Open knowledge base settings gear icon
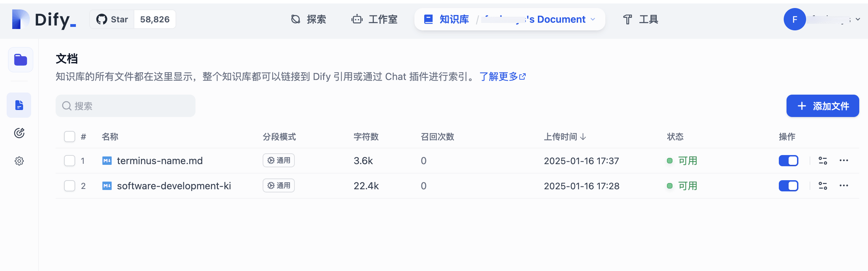The width and height of the screenshot is (868, 271). (x=19, y=161)
